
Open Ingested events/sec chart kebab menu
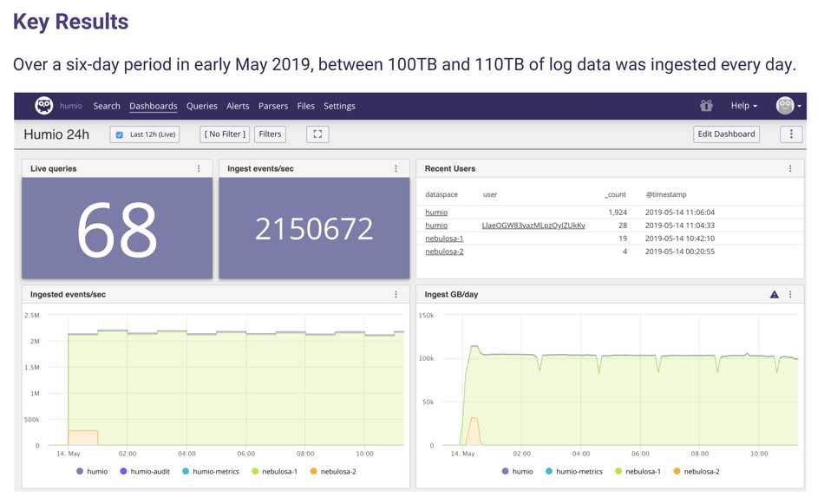click(x=396, y=294)
